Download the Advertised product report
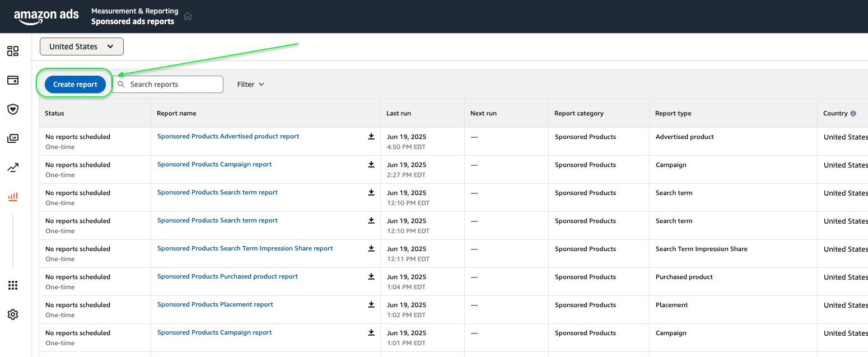 click(x=371, y=136)
